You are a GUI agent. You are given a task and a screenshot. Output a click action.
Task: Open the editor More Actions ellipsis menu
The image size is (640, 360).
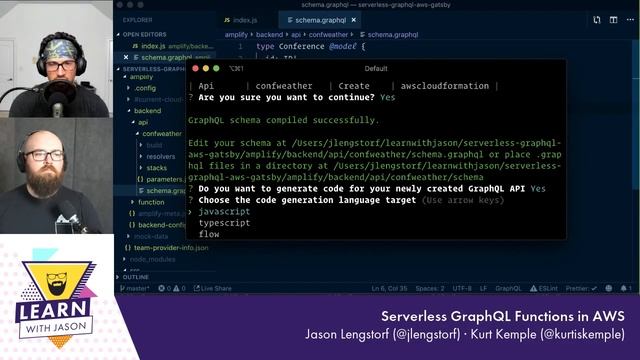630,20
